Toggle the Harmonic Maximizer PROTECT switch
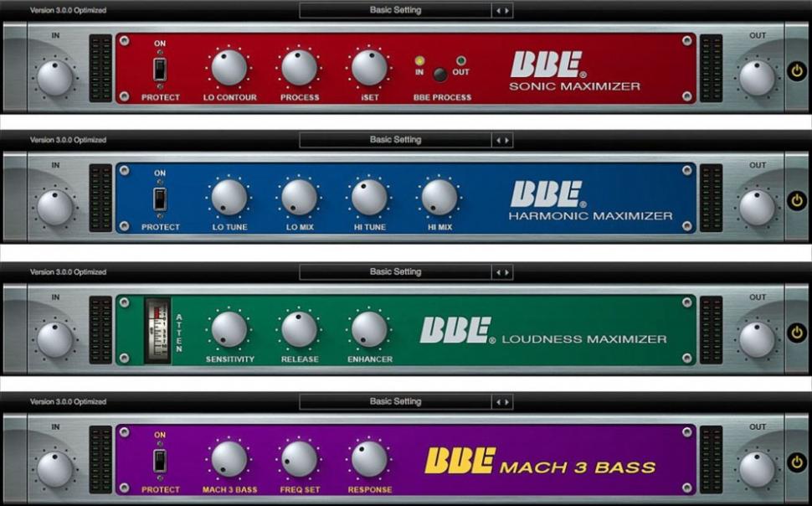Screen dimensions: 812x506 tap(160, 199)
